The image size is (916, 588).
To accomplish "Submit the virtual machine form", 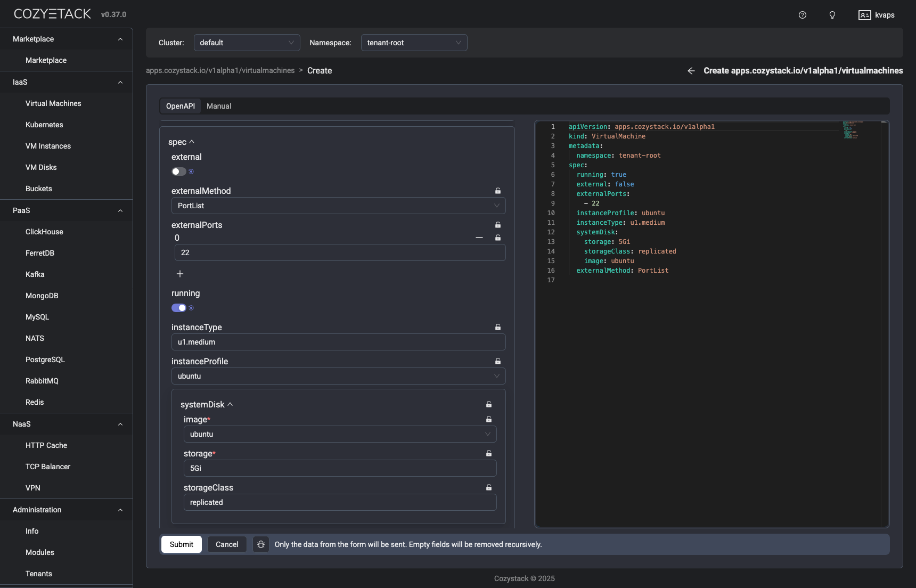I will tap(181, 544).
